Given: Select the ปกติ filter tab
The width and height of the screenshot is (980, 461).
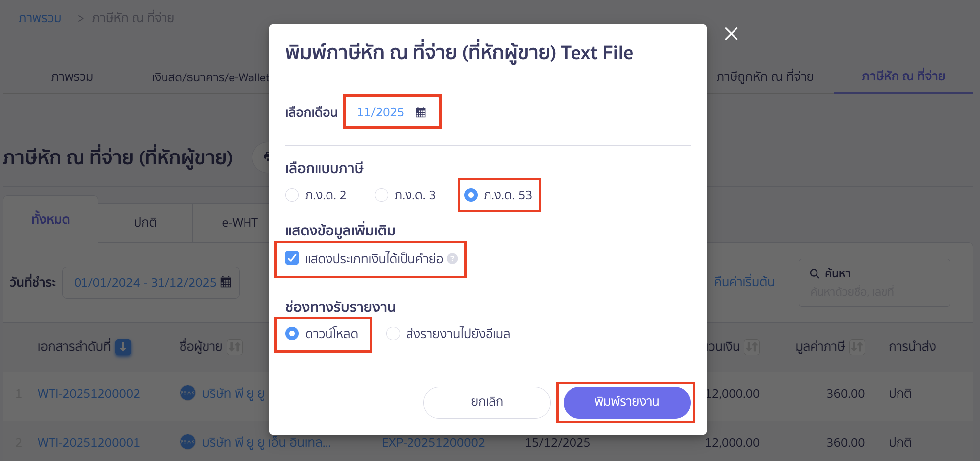Looking at the screenshot, I should coord(145,222).
